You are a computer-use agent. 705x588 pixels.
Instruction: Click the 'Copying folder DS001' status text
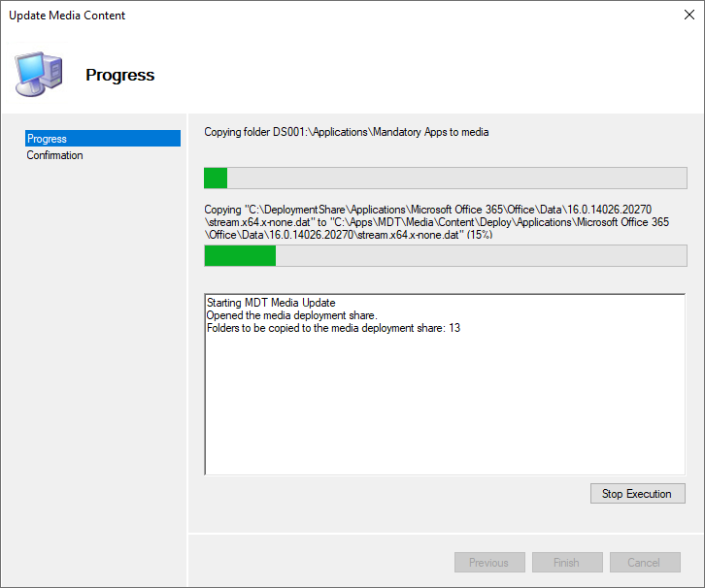(x=347, y=132)
